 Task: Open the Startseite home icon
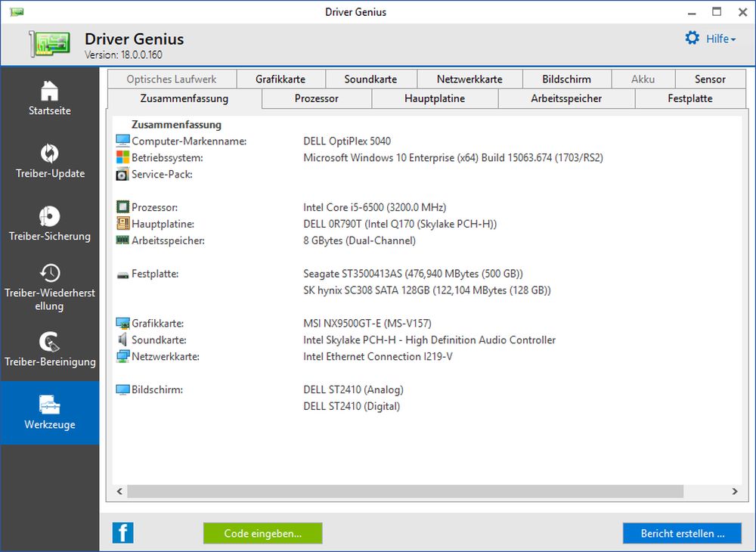[x=49, y=91]
